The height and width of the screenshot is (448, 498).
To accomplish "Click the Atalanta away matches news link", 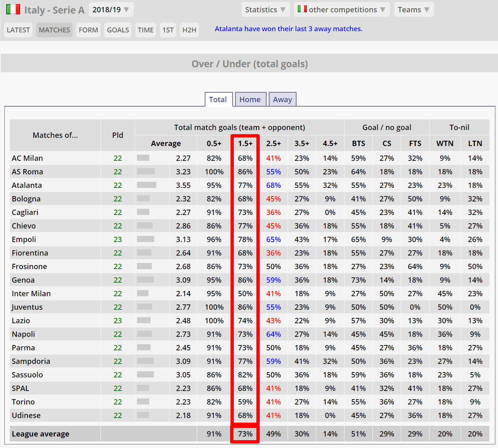I will click(289, 29).
